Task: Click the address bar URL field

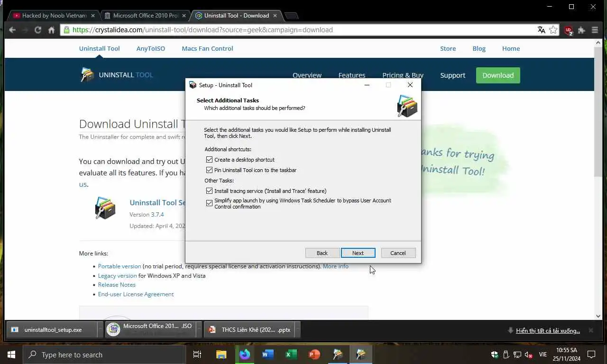Action: 303,30
